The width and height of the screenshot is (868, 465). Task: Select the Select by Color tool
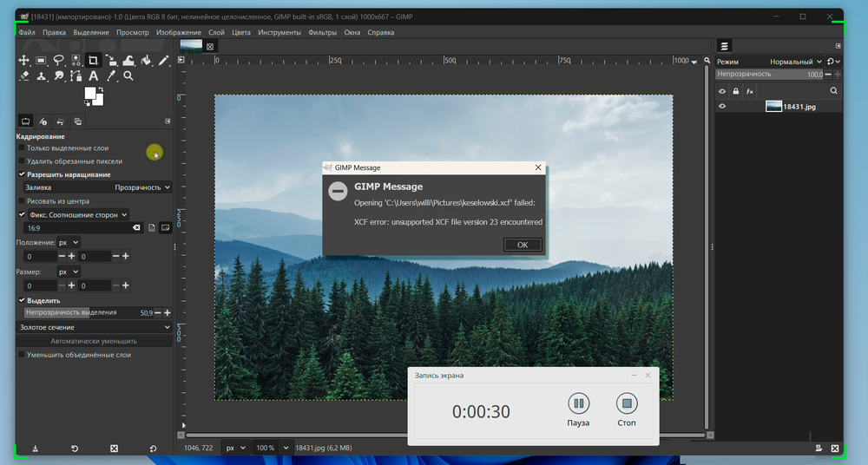coord(76,61)
